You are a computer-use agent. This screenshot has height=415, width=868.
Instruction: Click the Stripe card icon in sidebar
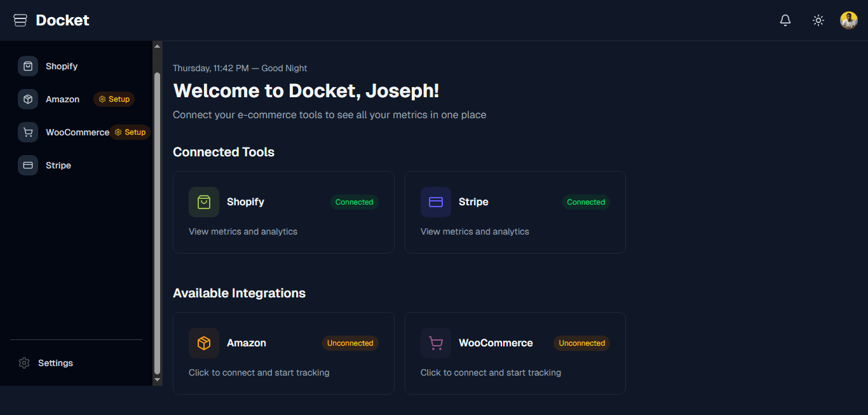pyautogui.click(x=27, y=165)
